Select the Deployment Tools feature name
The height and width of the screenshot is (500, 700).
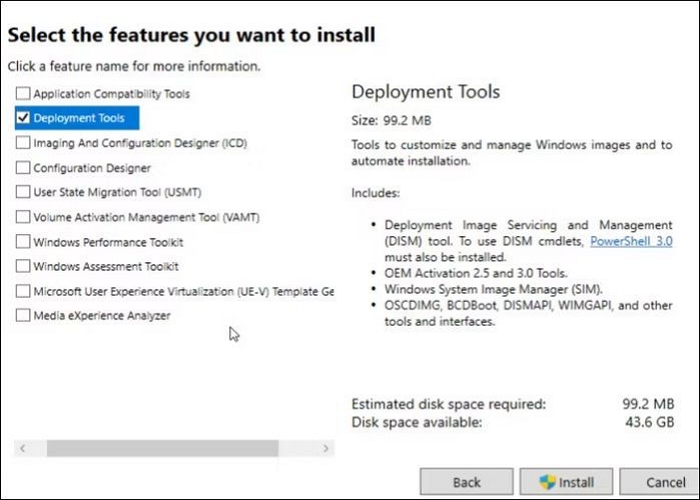click(x=79, y=118)
